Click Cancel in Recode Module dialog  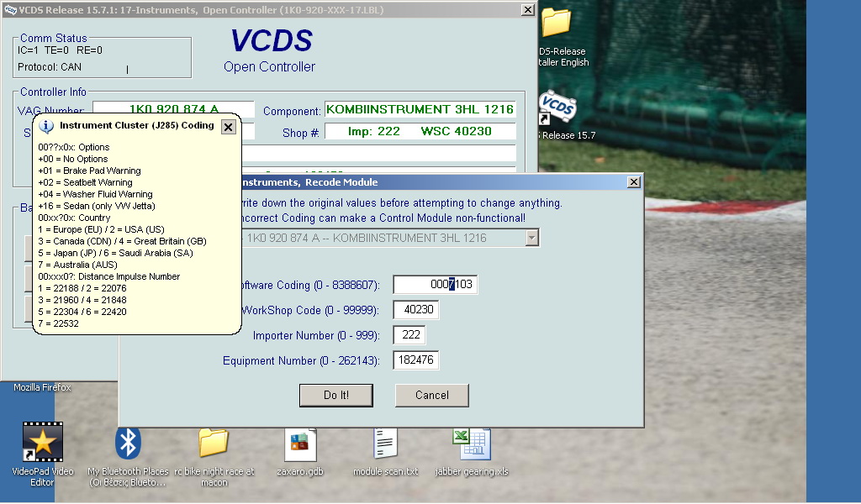pyautogui.click(x=431, y=396)
